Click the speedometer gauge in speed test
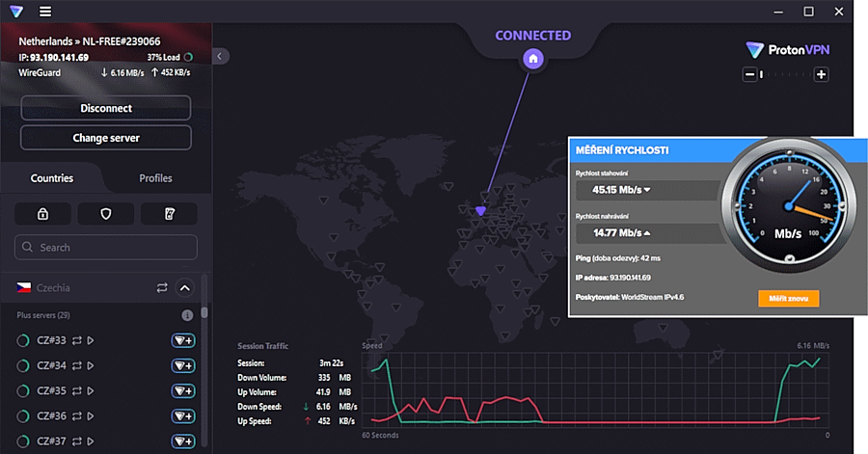The width and height of the screenshot is (868, 454). pyautogui.click(x=789, y=205)
